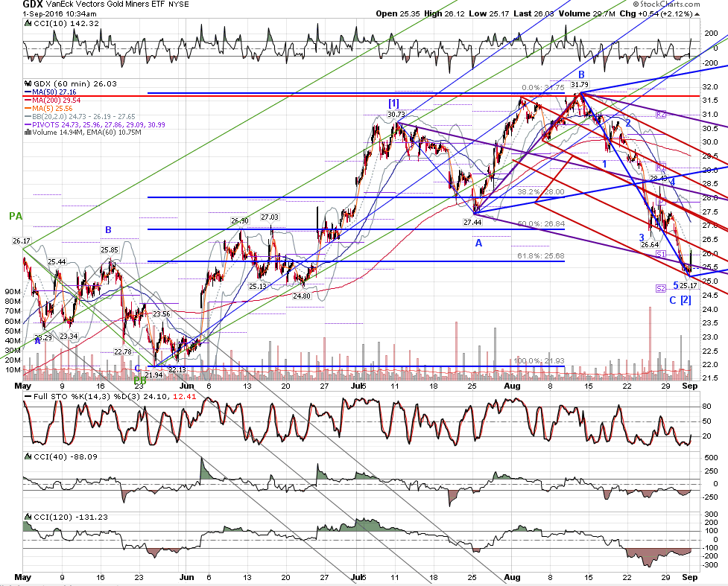Screen dimensions: 728x586
Task: Click the "50.0%: 26.84" Fibonacci level label
Action: coord(541,224)
